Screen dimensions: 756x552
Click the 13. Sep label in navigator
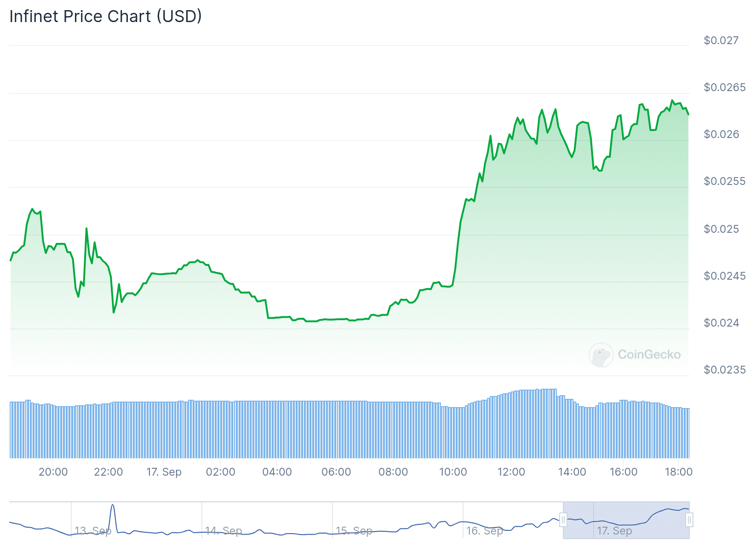(93, 531)
